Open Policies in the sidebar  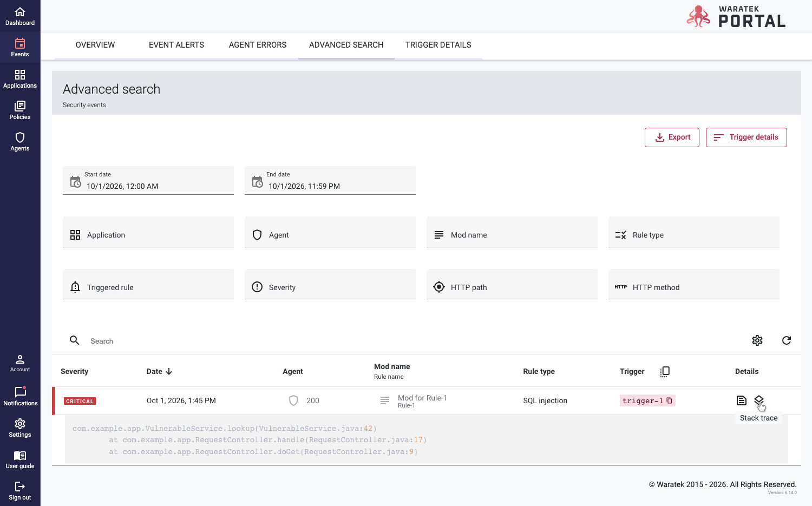(20, 110)
